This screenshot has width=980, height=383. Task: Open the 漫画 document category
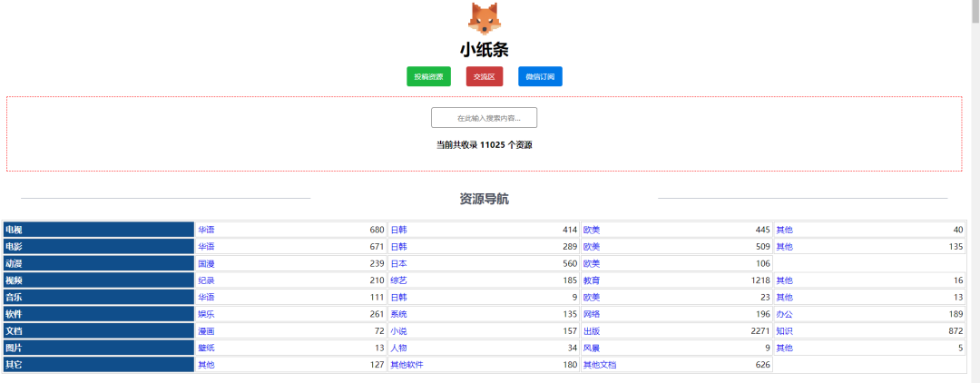point(206,330)
